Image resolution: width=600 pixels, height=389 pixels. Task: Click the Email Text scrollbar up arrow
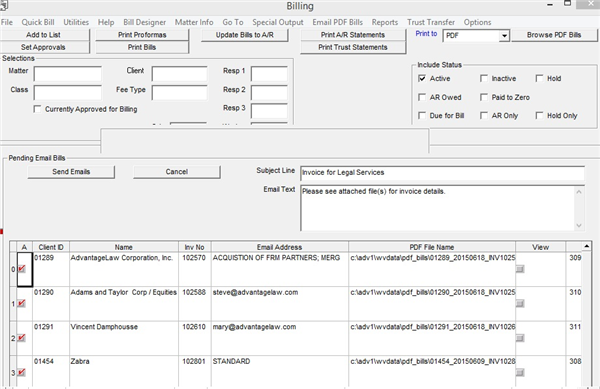click(x=579, y=192)
